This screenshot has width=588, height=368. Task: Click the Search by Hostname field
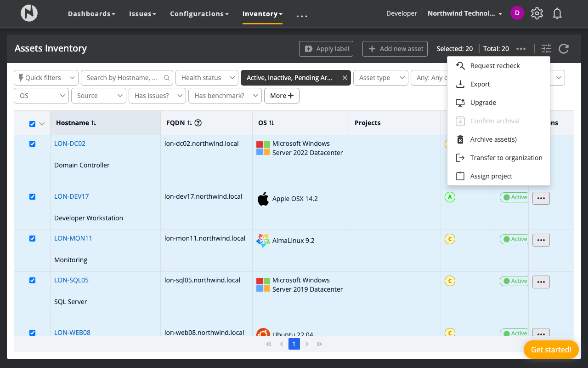click(x=127, y=78)
